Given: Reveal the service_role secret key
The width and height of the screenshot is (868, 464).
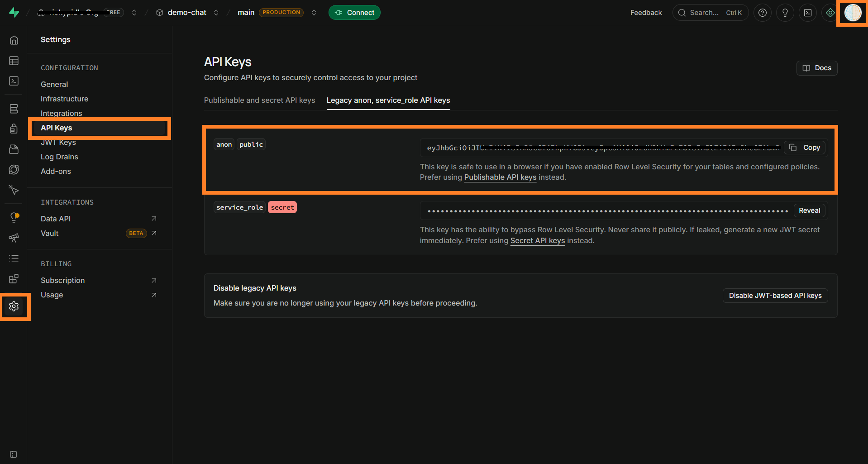Looking at the screenshot, I should pos(810,210).
